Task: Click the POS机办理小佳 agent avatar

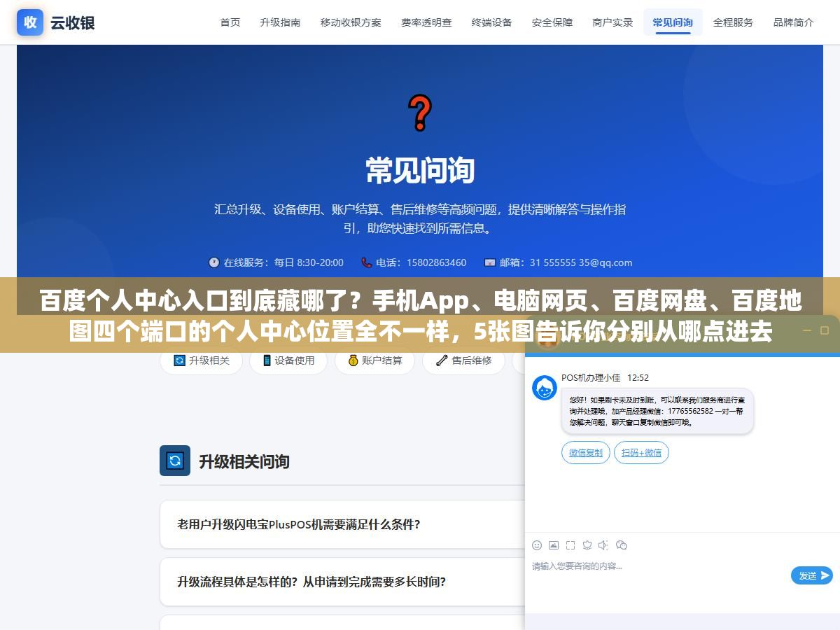Action: pos(545,388)
